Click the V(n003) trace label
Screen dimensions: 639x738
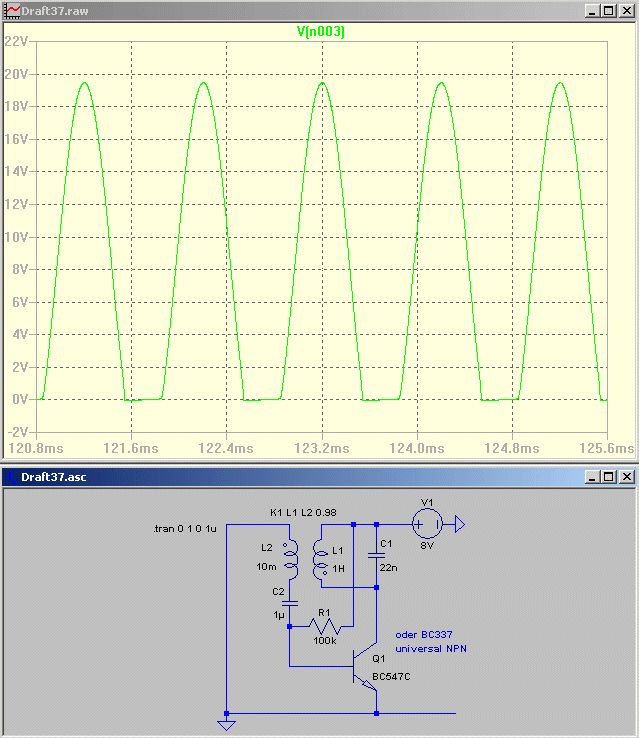[320, 32]
